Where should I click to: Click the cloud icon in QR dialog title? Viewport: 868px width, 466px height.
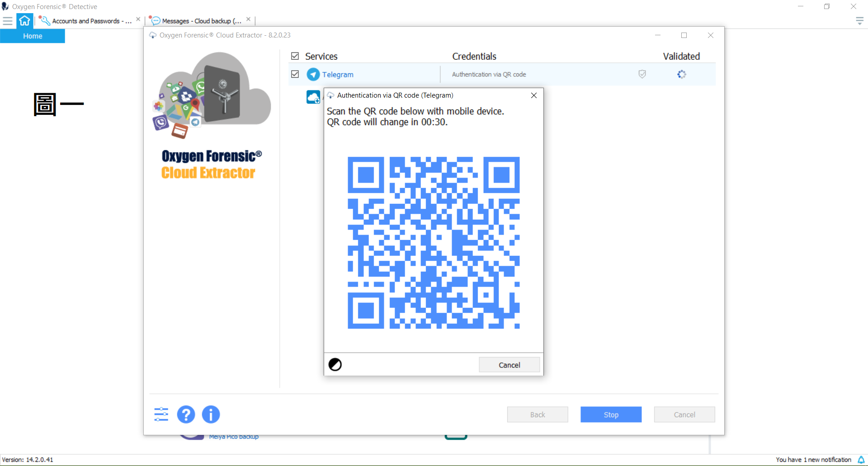330,95
